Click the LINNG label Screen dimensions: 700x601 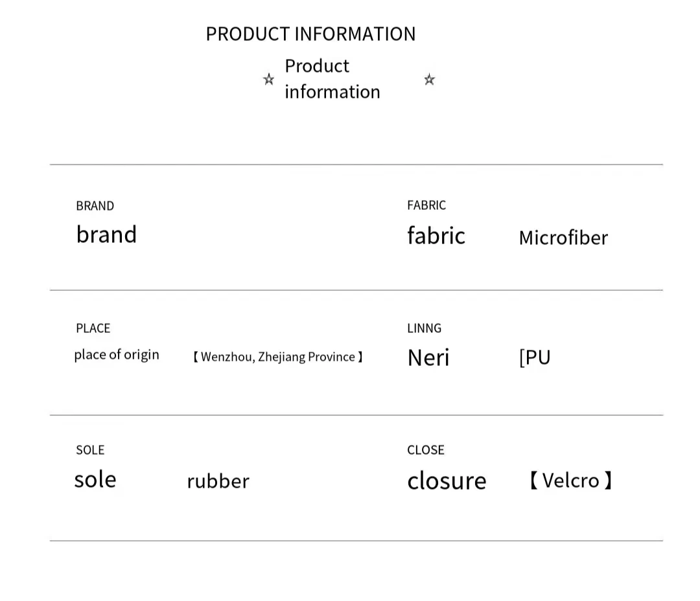tap(424, 328)
